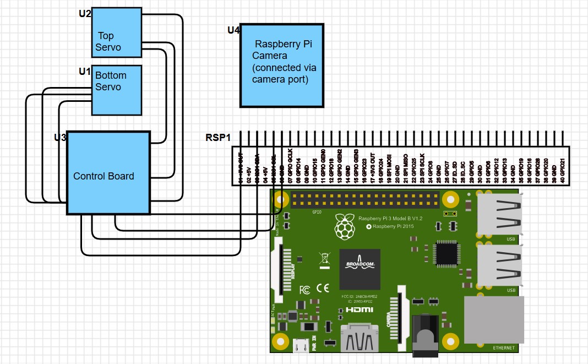
Task: Select the Bottom Servo block
Action: click(117, 90)
